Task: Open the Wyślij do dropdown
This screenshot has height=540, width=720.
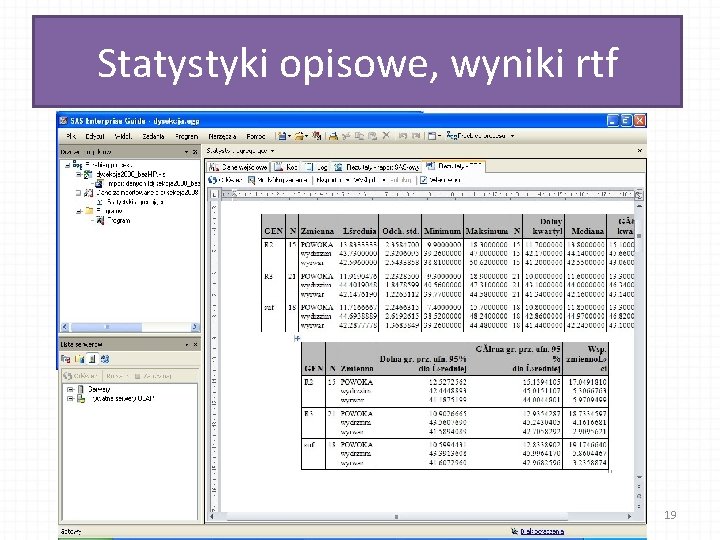Action: pos(370,180)
